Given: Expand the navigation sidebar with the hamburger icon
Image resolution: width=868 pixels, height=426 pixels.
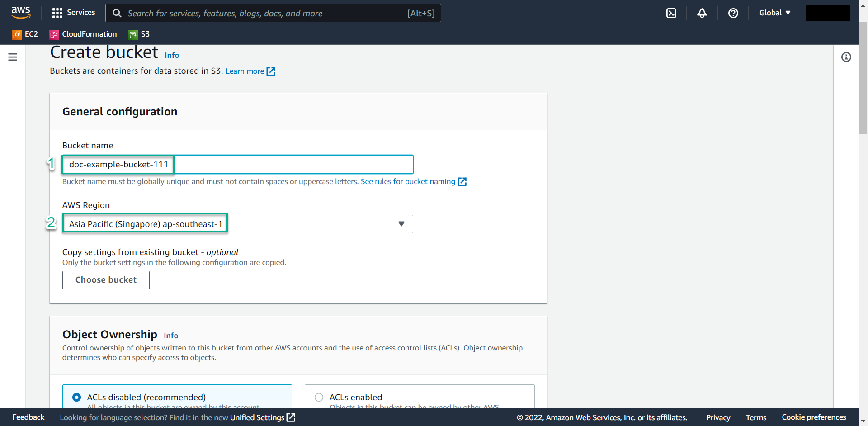Looking at the screenshot, I should [12, 57].
